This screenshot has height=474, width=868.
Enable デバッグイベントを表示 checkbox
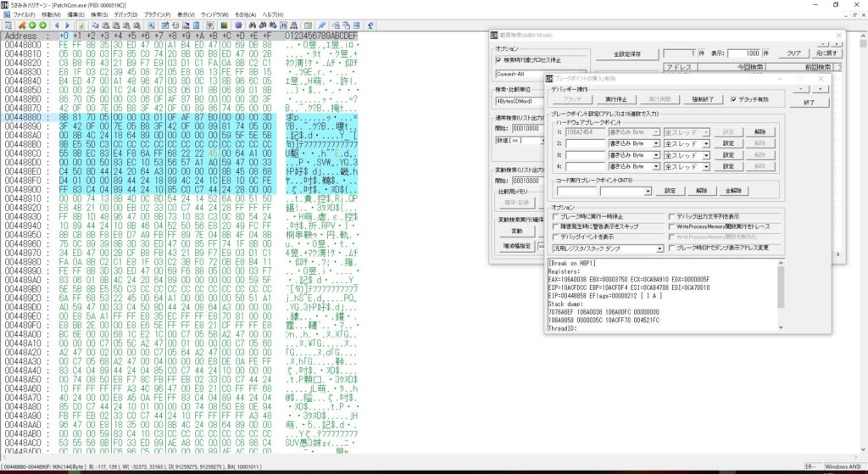coord(555,237)
